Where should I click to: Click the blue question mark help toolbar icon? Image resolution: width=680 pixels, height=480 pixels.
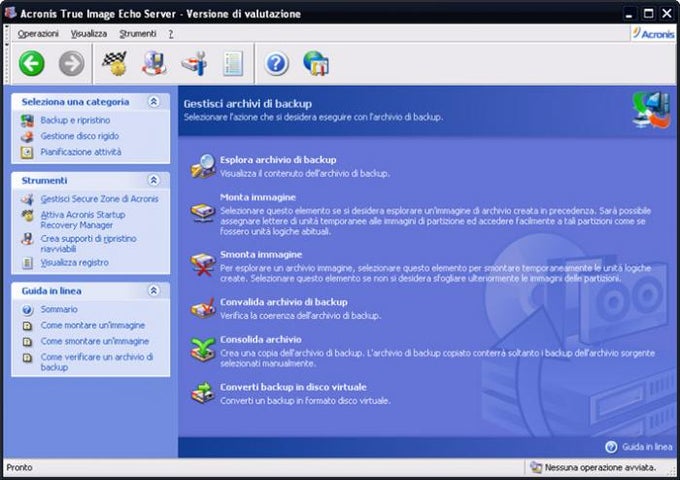click(x=276, y=64)
